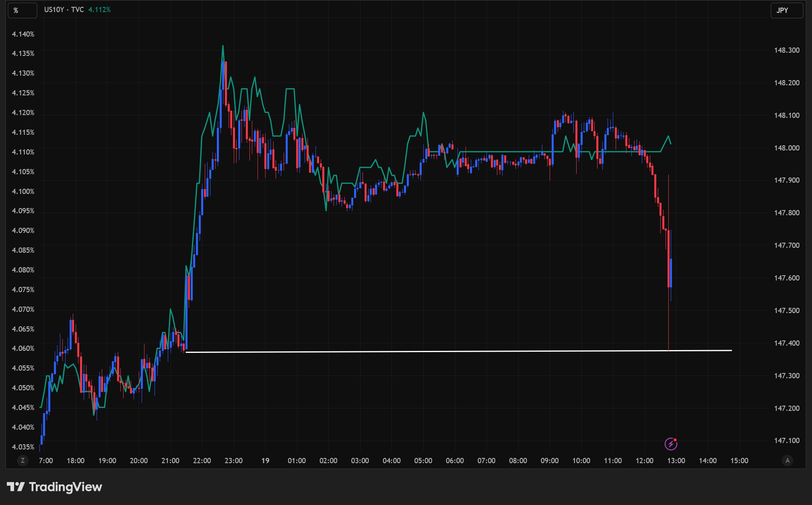Select the white horizontal support line
Image resolution: width=812 pixels, height=505 pixels.
tap(443, 351)
